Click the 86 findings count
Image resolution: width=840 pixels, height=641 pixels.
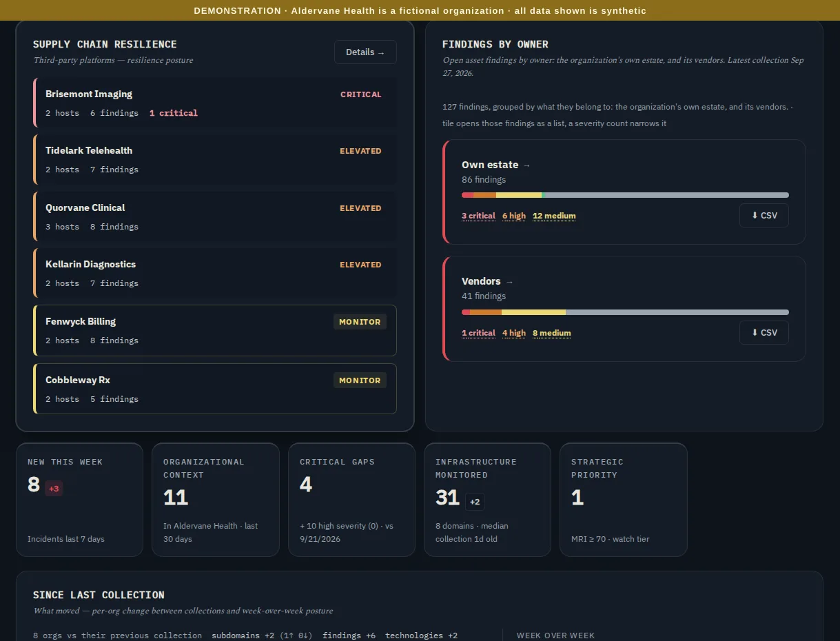(484, 180)
